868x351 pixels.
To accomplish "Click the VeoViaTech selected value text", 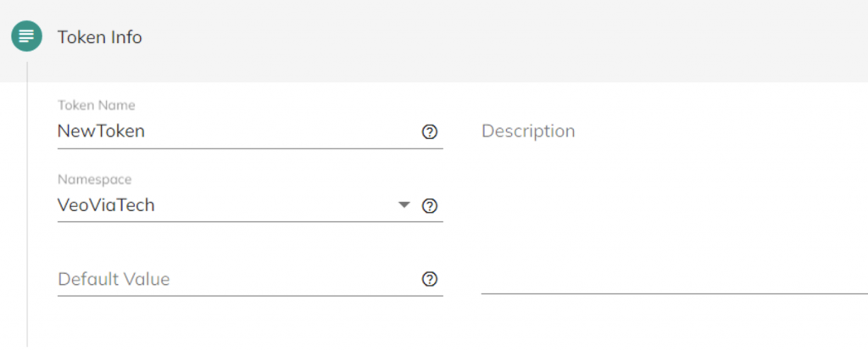I will [x=106, y=205].
